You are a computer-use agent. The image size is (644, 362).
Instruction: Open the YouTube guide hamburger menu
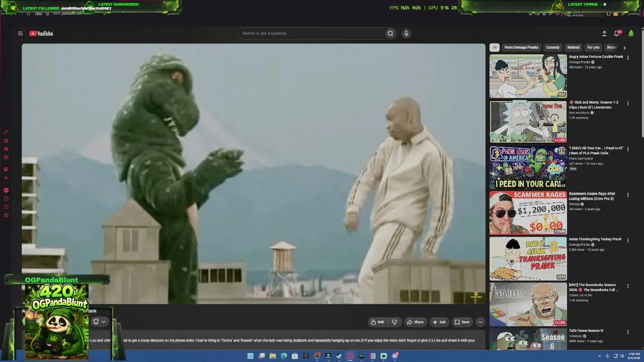20,33
